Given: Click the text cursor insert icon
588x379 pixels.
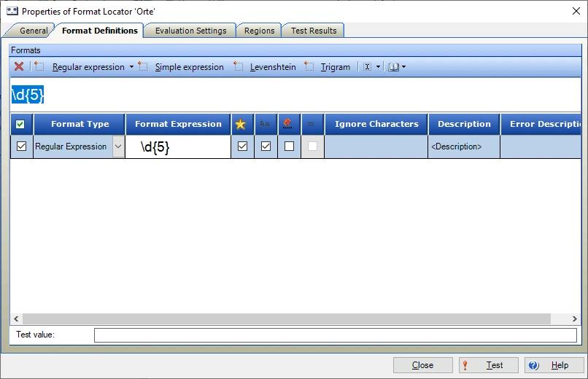Looking at the screenshot, I should [x=367, y=67].
